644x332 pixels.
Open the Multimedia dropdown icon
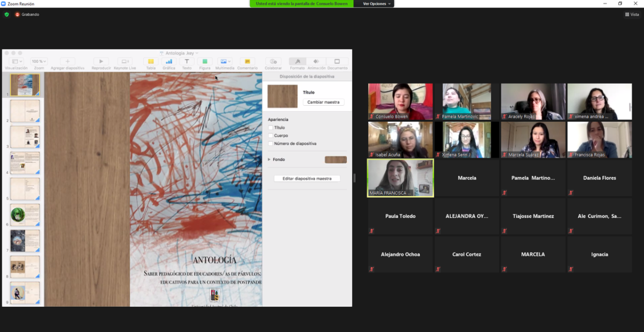[225, 62]
